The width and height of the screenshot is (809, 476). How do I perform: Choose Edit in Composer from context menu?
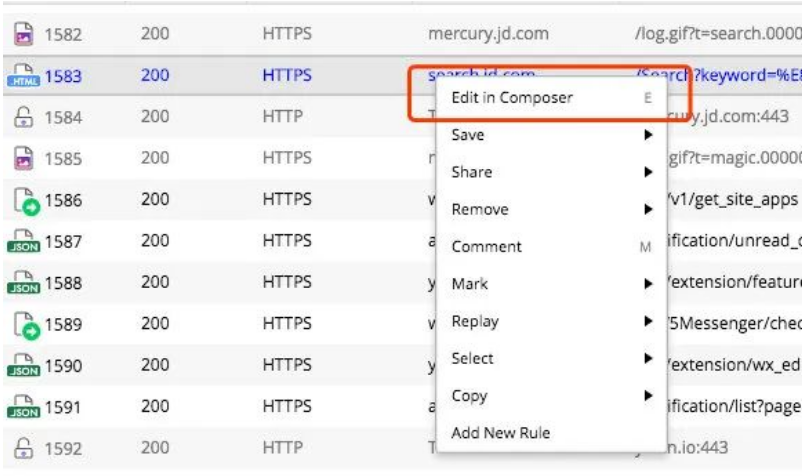(x=512, y=97)
